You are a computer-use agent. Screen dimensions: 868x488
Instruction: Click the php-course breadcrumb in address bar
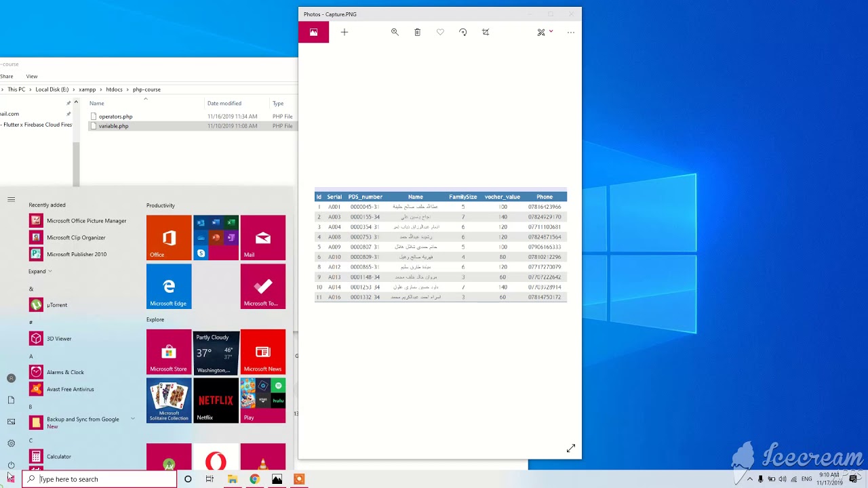(x=146, y=89)
